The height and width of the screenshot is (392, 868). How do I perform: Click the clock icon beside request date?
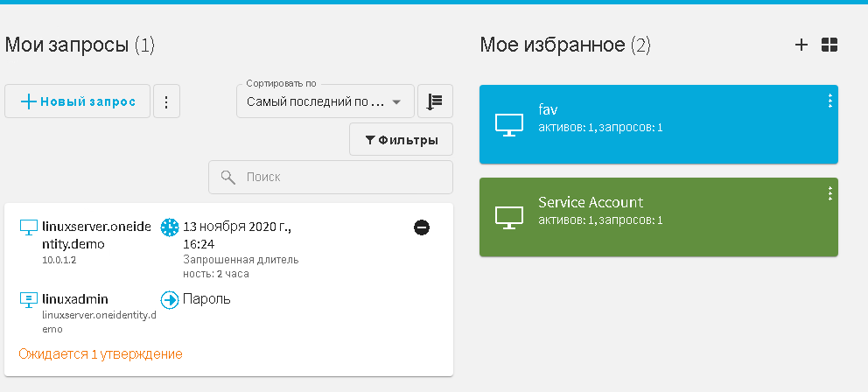pyautogui.click(x=170, y=227)
